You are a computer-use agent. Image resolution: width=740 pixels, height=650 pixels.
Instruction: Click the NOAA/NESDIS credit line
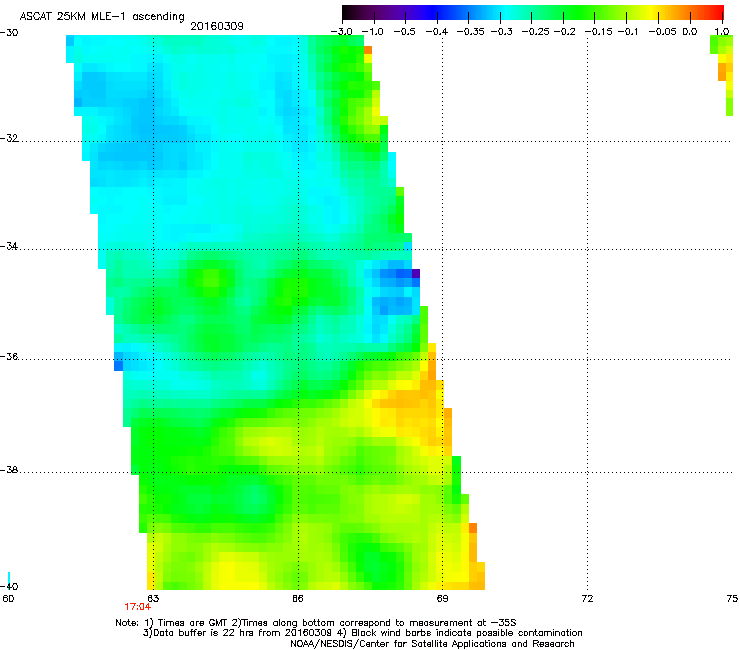pos(432,644)
